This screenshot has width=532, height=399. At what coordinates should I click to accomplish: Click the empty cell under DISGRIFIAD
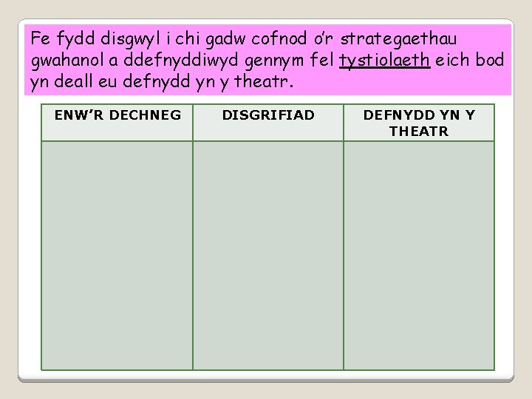point(268,256)
